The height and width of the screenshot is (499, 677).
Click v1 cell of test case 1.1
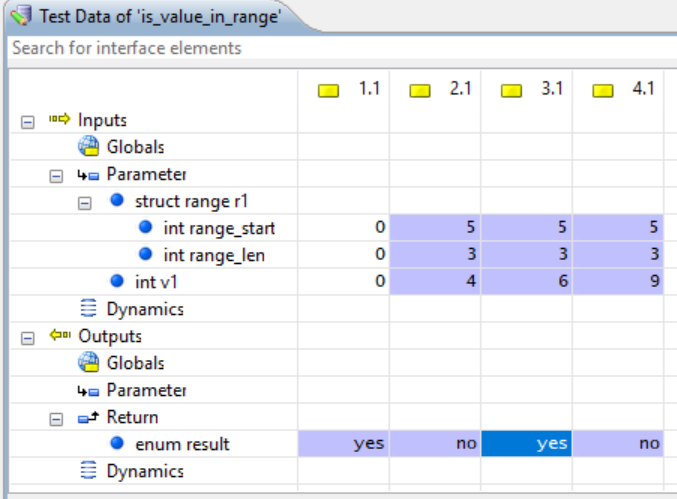coord(344,281)
